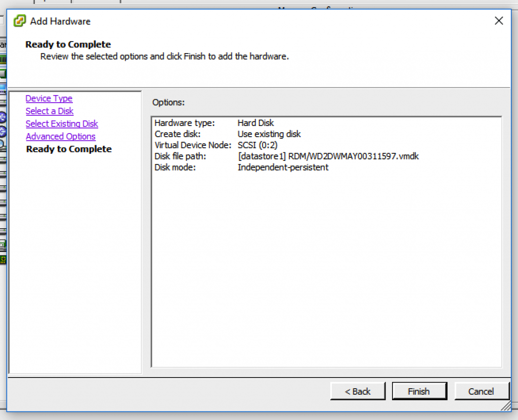Image resolution: width=518 pixels, height=420 pixels.
Task: Close the Add Hardware dialog
Action: tap(499, 21)
